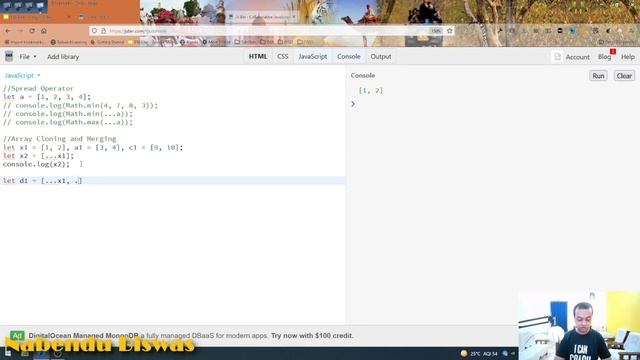
Task: Toggle the CSS panel tab
Action: click(x=282, y=56)
